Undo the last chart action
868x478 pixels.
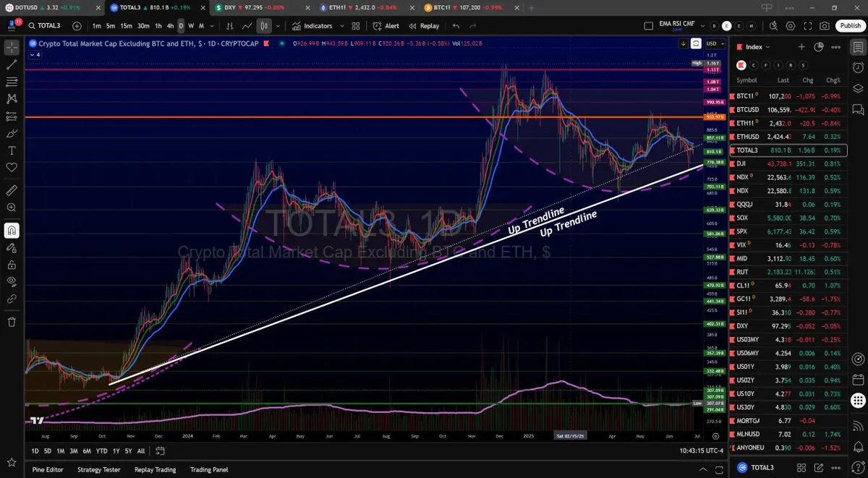456,26
